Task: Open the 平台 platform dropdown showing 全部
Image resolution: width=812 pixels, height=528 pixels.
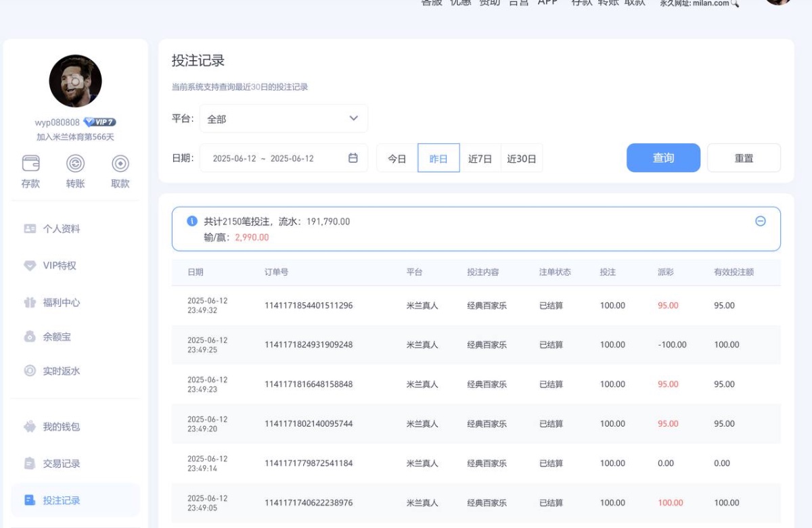Action: click(x=284, y=118)
